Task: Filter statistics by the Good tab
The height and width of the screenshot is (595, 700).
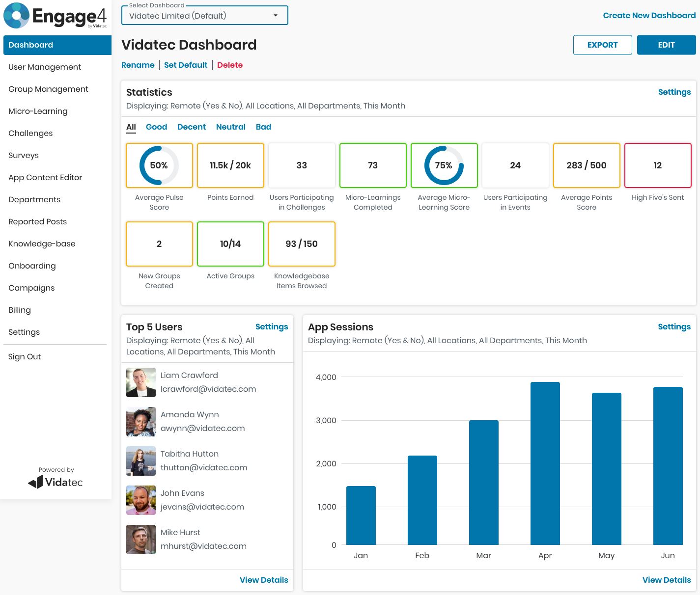Action: pyautogui.click(x=156, y=127)
